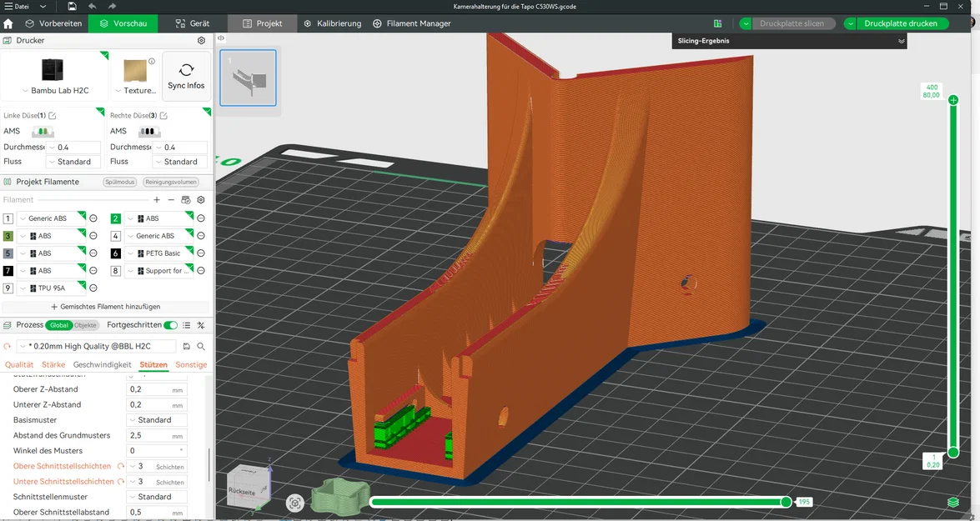Click the horizontal move slider handle at 195
Screen dimensions: 980x521
[787, 502]
